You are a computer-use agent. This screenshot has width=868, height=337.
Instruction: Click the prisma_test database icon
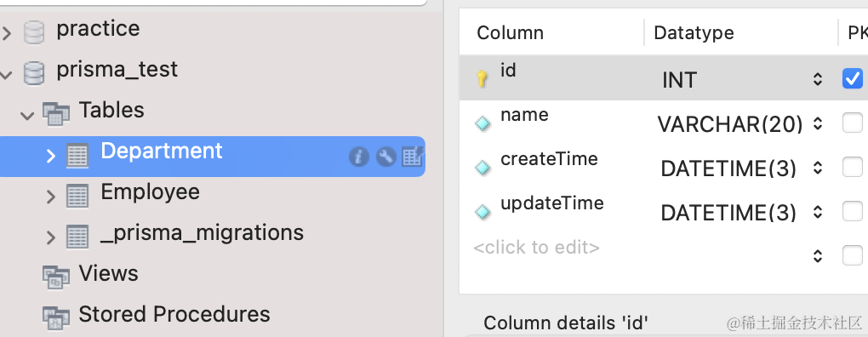coord(34,73)
